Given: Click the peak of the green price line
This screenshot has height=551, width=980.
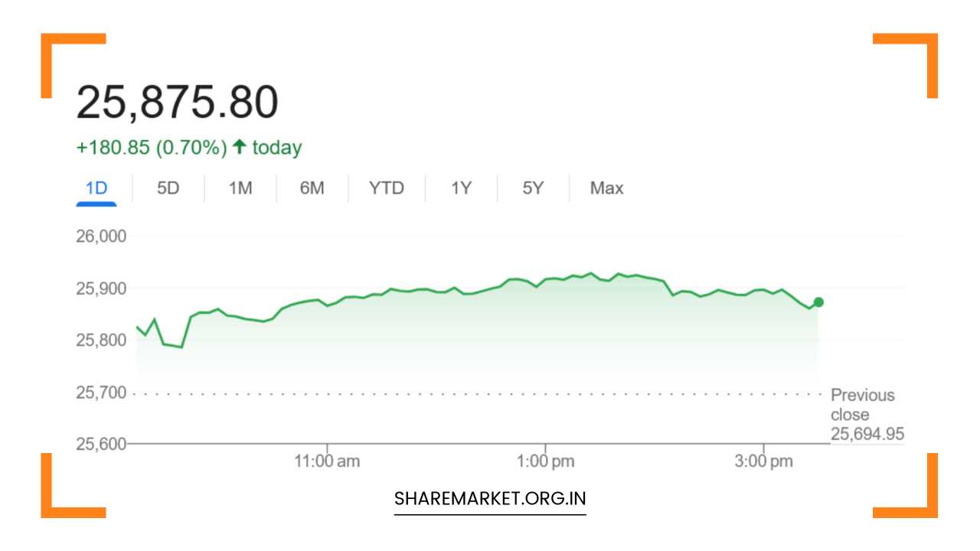Looking at the screenshot, I should pos(590,272).
